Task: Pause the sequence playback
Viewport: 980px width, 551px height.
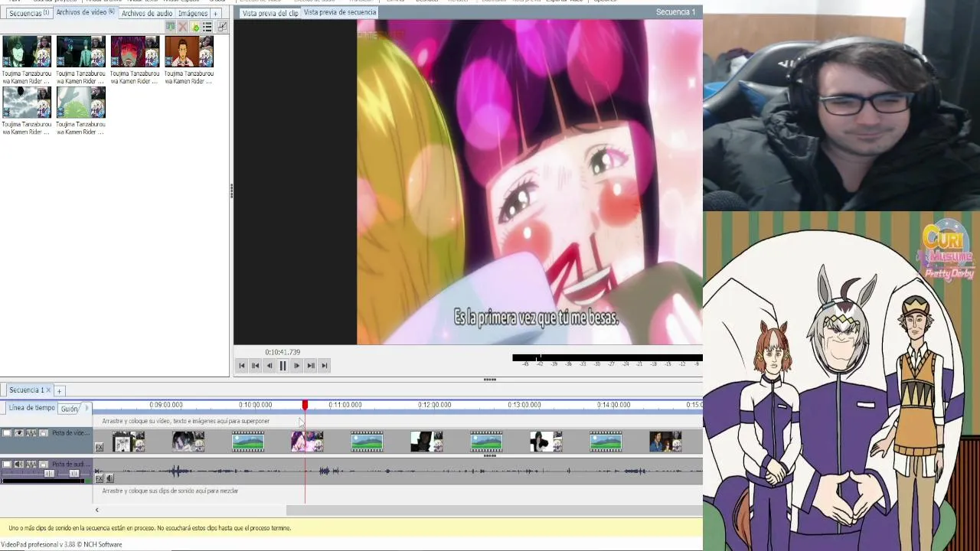Action: [x=283, y=366]
